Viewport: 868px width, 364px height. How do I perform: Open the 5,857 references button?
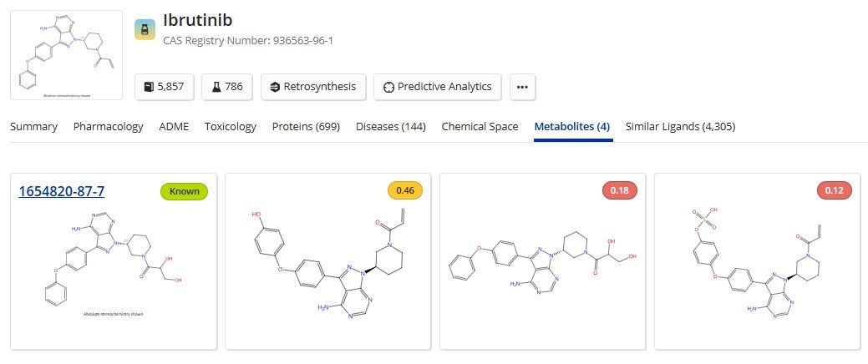[165, 87]
